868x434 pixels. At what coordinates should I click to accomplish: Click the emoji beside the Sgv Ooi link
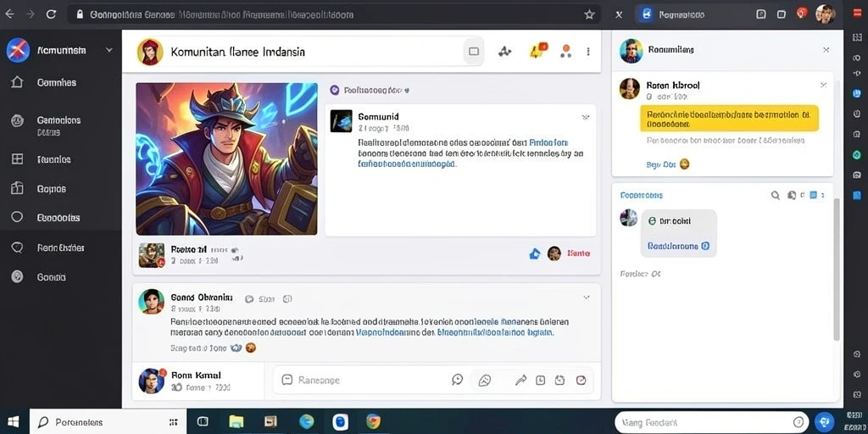[x=684, y=164]
